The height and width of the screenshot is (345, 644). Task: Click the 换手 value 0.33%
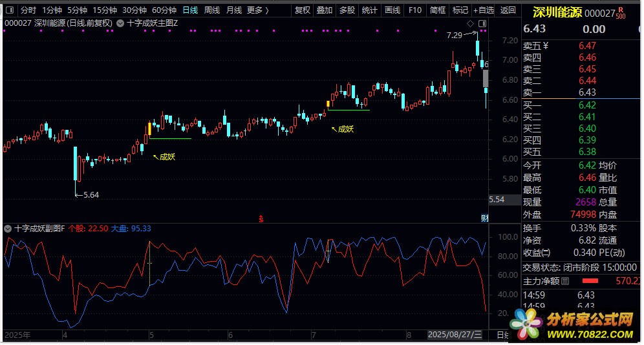click(x=583, y=228)
